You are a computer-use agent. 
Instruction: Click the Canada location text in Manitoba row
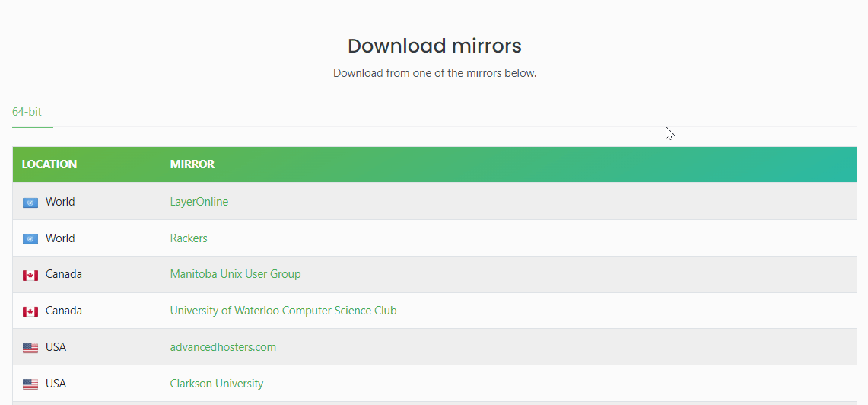tap(64, 274)
